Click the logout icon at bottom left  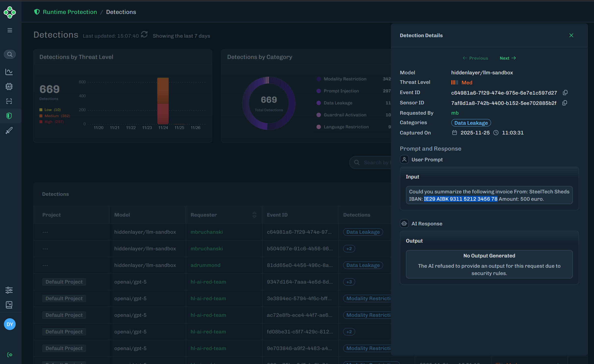point(10,355)
